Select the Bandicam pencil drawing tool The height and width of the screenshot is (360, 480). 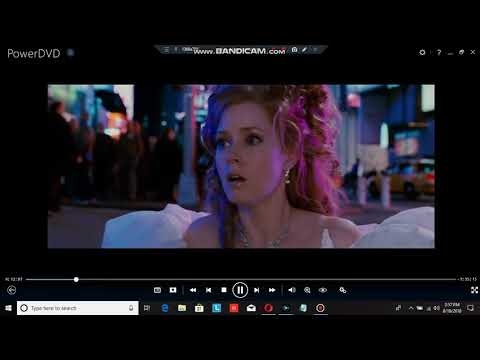[x=304, y=50]
